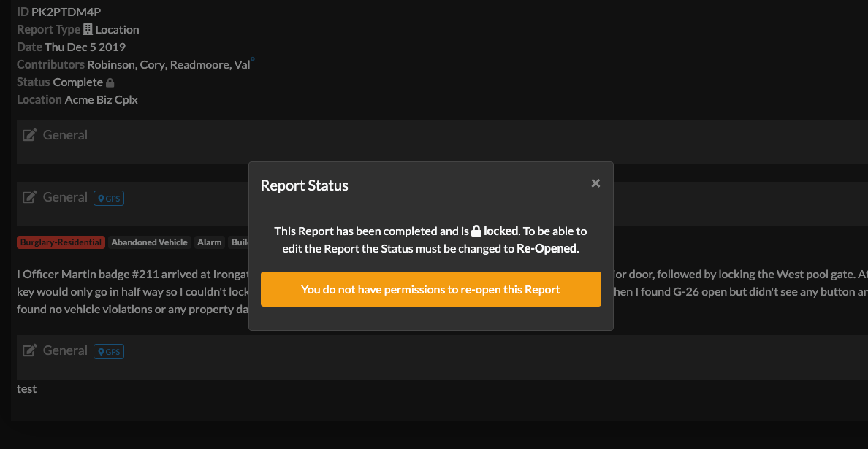Open the GPS badge on the second General section
Screen dimensions: 868x449
click(x=108, y=197)
